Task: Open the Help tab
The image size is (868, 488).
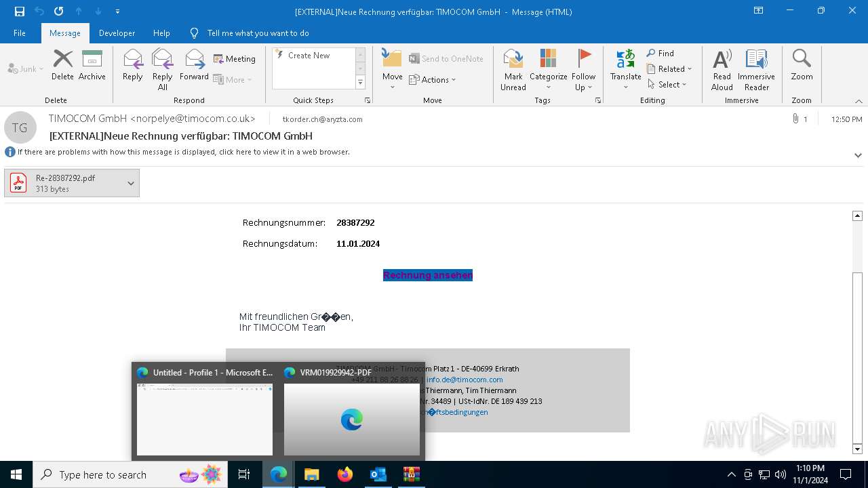Action: 161,33
